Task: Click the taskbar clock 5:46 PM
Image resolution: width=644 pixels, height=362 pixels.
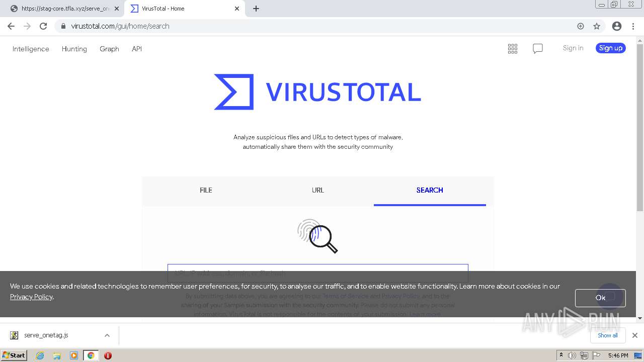Action: (x=618, y=355)
